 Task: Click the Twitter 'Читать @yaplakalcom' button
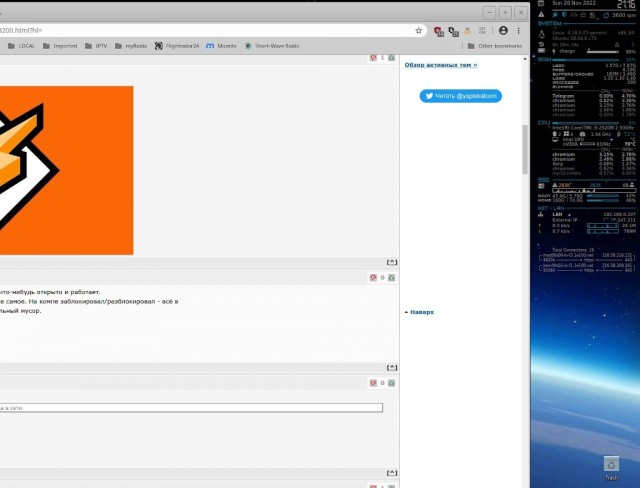pos(460,96)
